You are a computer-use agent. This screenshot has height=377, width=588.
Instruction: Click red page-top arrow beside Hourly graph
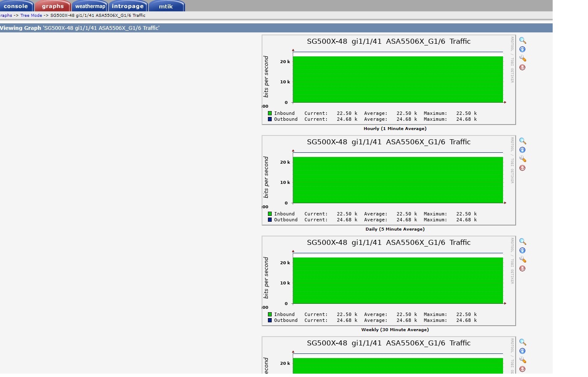click(x=522, y=67)
